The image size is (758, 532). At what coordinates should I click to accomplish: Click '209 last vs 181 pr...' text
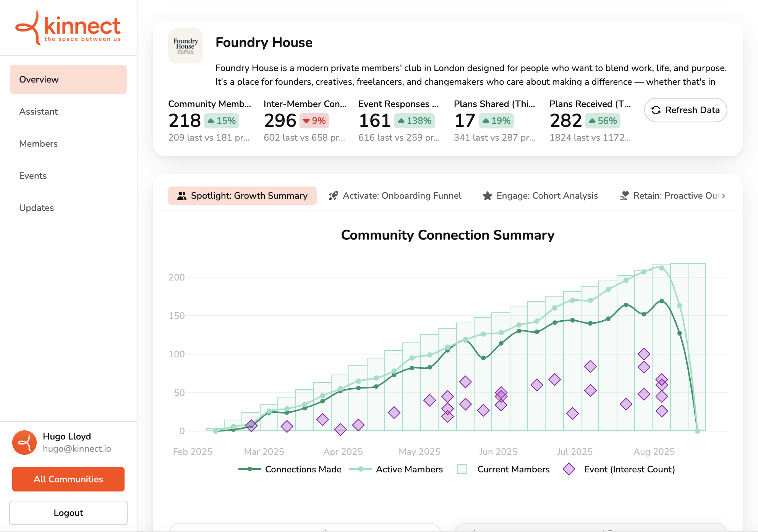pos(209,138)
